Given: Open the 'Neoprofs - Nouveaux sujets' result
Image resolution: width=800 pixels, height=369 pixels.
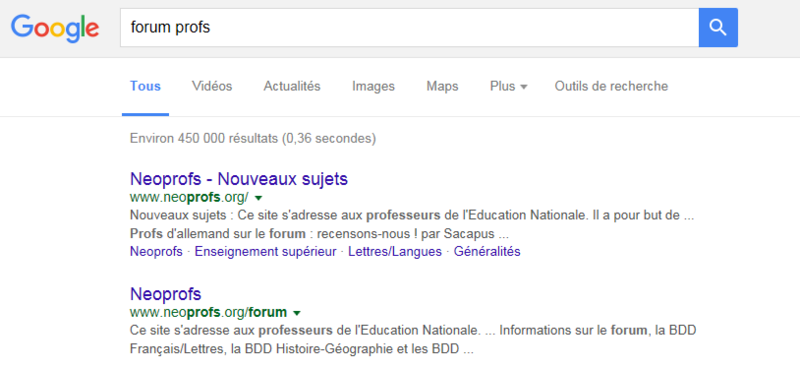Looking at the screenshot, I should 239,179.
